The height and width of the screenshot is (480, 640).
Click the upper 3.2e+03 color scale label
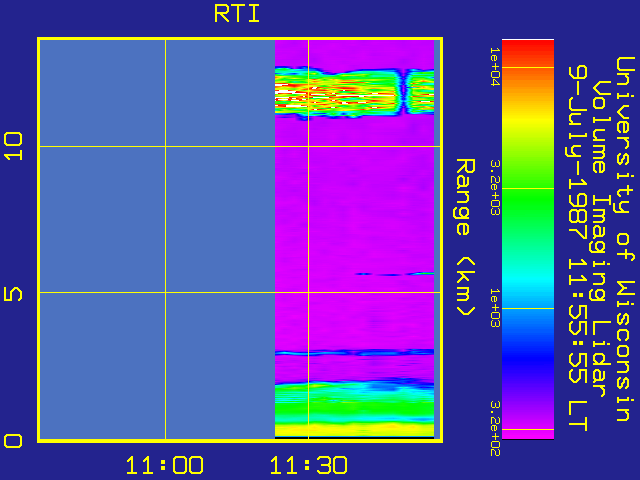click(495, 187)
